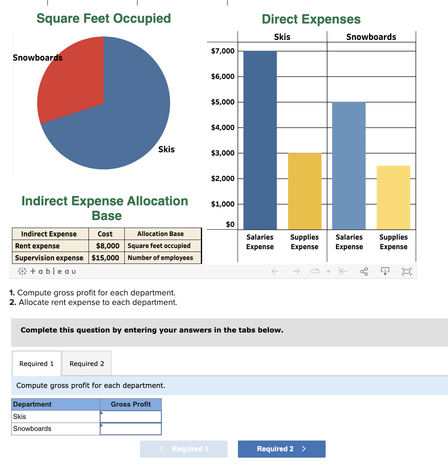Switch to the Required 2 tab
This screenshot has height=476, width=448.
[87, 363]
